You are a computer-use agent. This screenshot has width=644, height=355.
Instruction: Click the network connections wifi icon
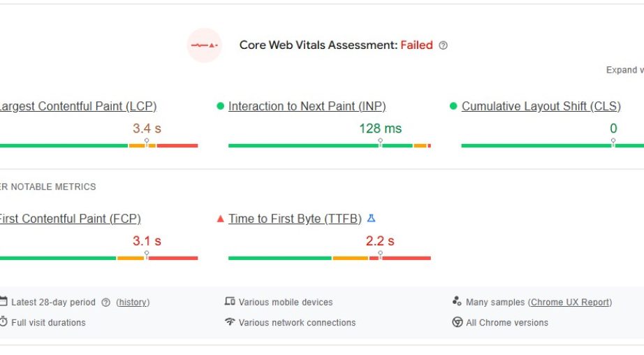[230, 322]
